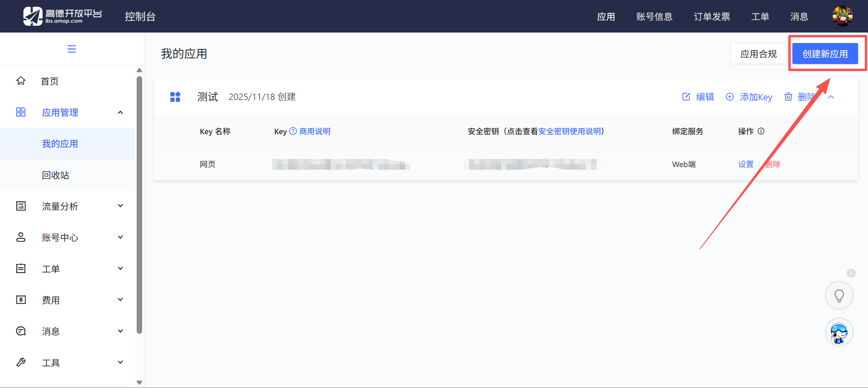Click the user avatar in top bar
Screen dimensions: 868x388
tap(842, 16)
